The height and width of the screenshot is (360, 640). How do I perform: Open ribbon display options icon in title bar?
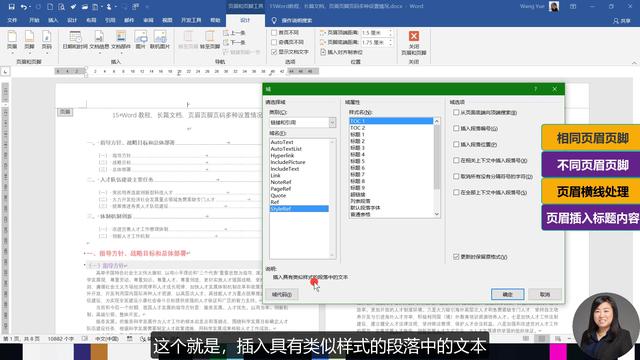(x=573, y=7)
